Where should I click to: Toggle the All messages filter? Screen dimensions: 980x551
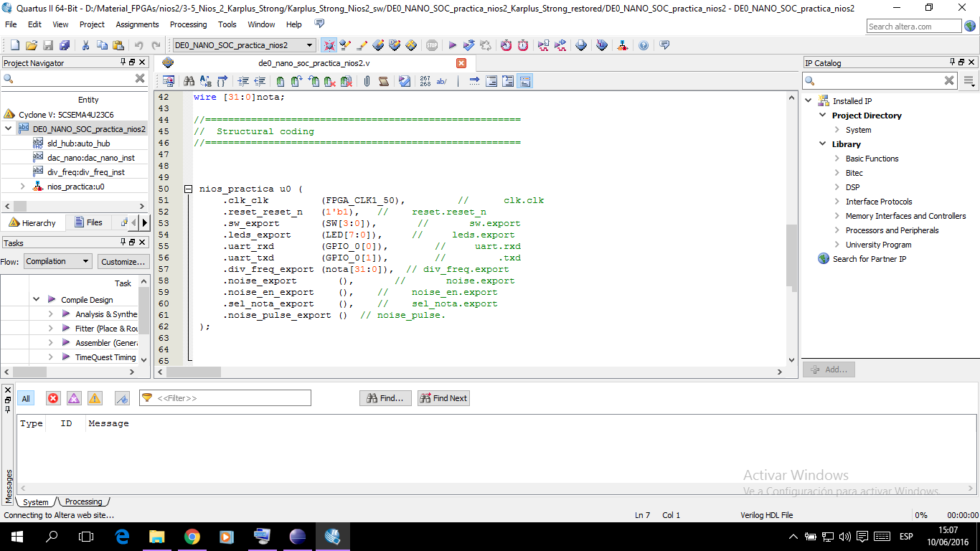click(x=26, y=398)
